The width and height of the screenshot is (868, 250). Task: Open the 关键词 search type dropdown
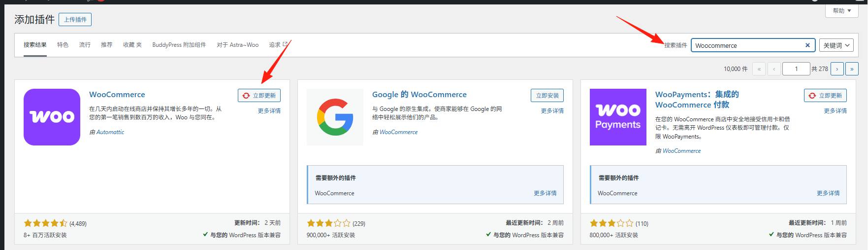[x=836, y=45]
